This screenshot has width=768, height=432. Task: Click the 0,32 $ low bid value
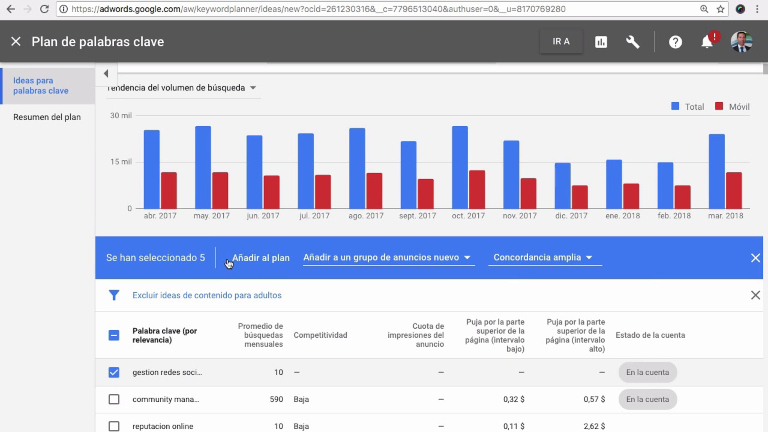click(514, 399)
